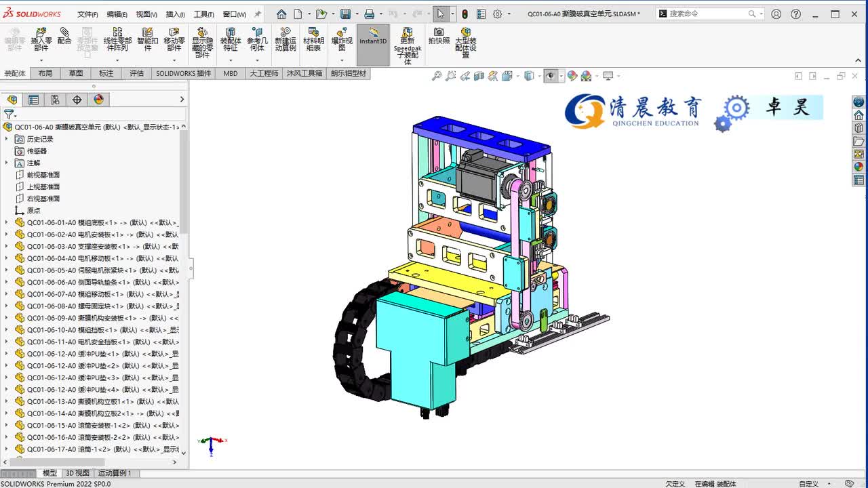This screenshot has height=488, width=868.
Task: Open the View Settings monitor icon
Action: 608,76
